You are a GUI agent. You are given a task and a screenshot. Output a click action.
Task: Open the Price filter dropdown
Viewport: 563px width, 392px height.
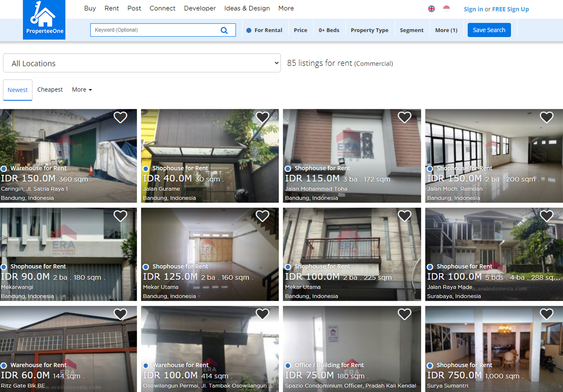click(300, 30)
